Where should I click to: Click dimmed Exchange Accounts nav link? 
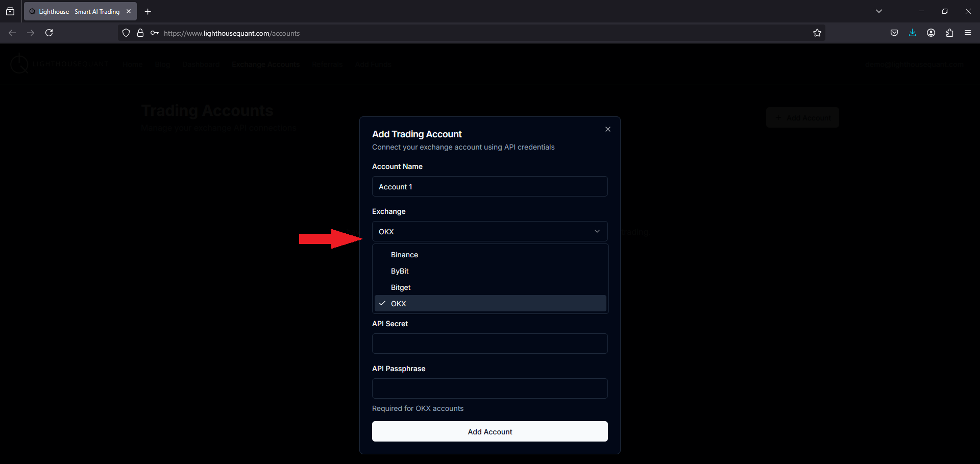pos(265,64)
